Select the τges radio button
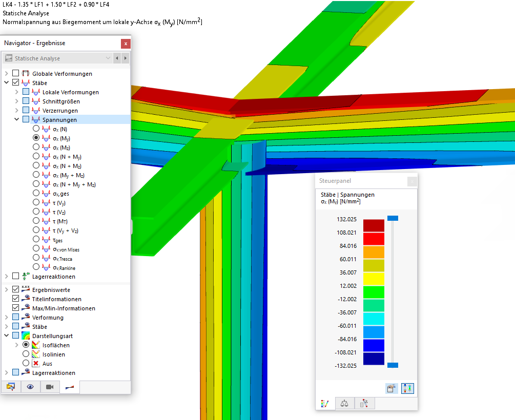The height and width of the screenshot is (420, 515). click(x=36, y=239)
